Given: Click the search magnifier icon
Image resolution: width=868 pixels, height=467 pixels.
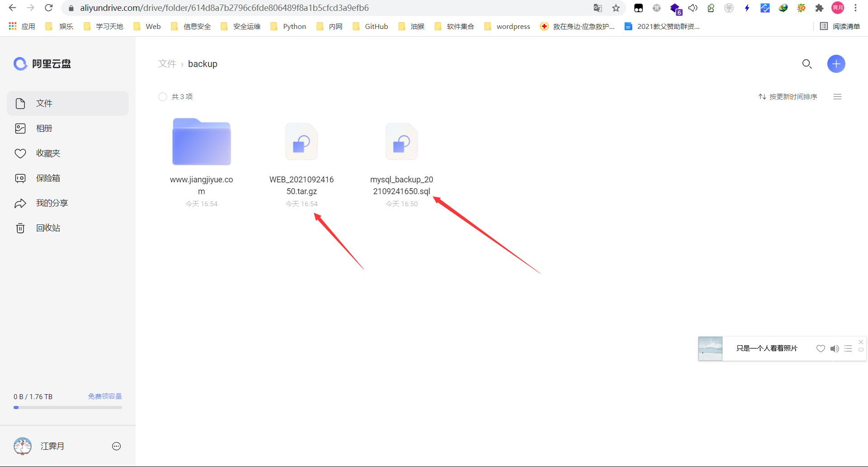Looking at the screenshot, I should pos(807,64).
